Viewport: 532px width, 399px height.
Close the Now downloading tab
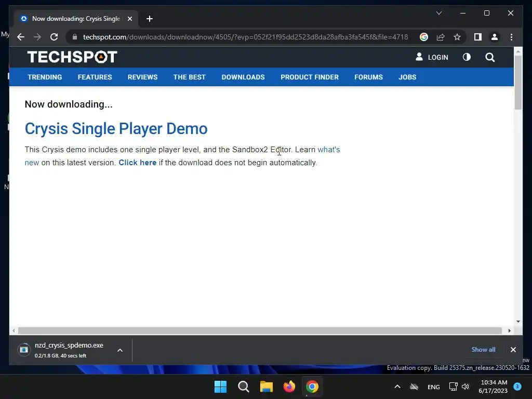coord(129,19)
